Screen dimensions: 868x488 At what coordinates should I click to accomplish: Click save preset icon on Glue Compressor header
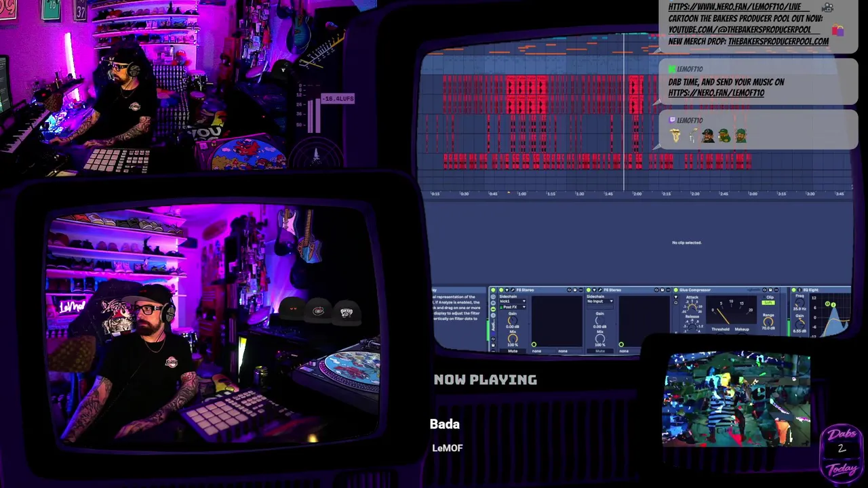pos(770,290)
